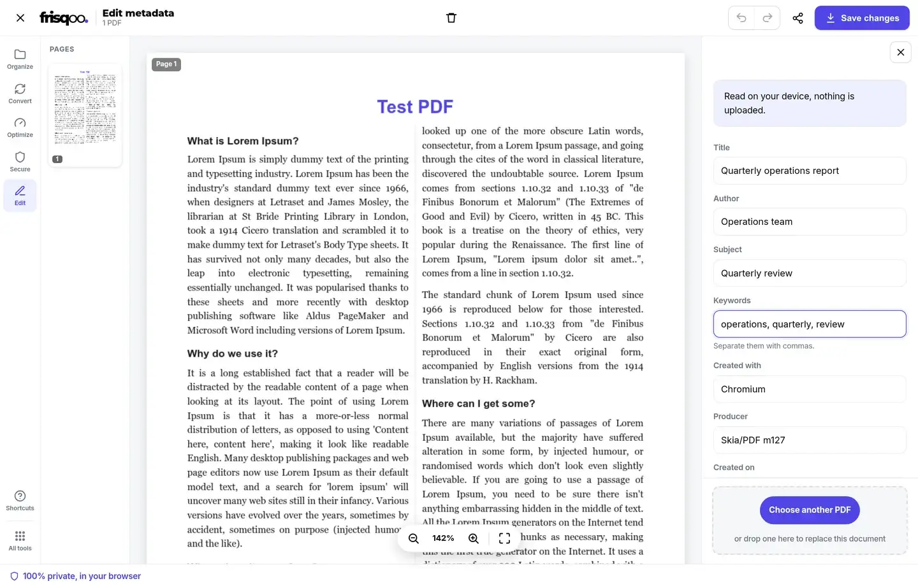This screenshot has width=918, height=588.
Task: Edit the Subject field
Action: click(810, 273)
